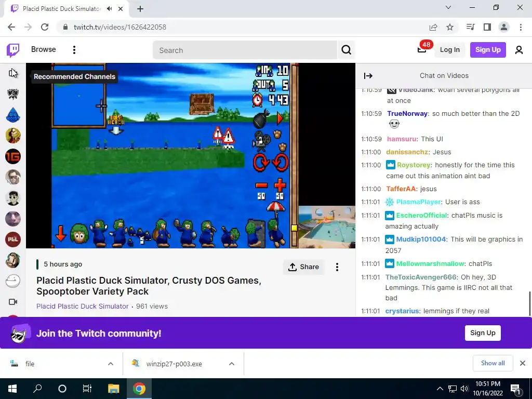This screenshot has width=532, height=399.
Task: Bookmark this page with the star icon
Action: coord(450,27)
